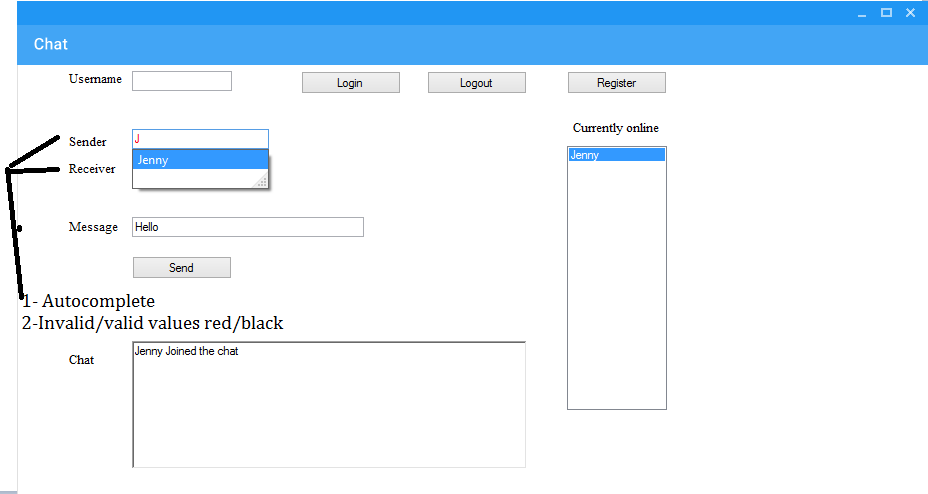Click the Username label

[95, 79]
